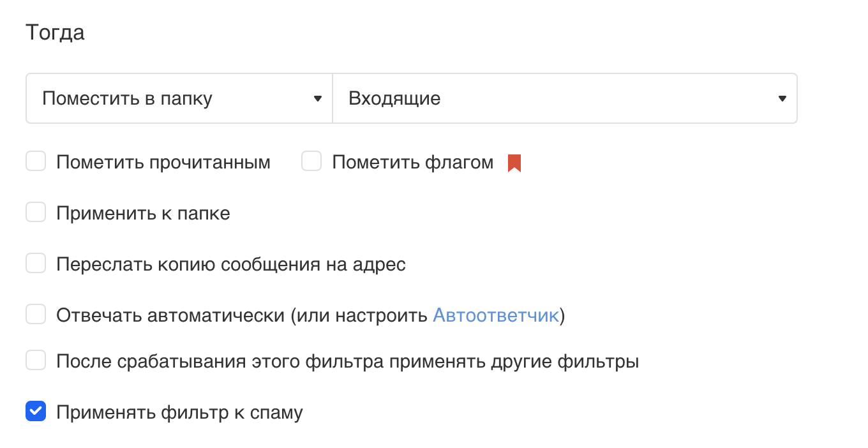This screenshot has height=448, width=868.
Task: Turn on the 'Отвечать автоматически' checkbox
Action: tap(36, 314)
